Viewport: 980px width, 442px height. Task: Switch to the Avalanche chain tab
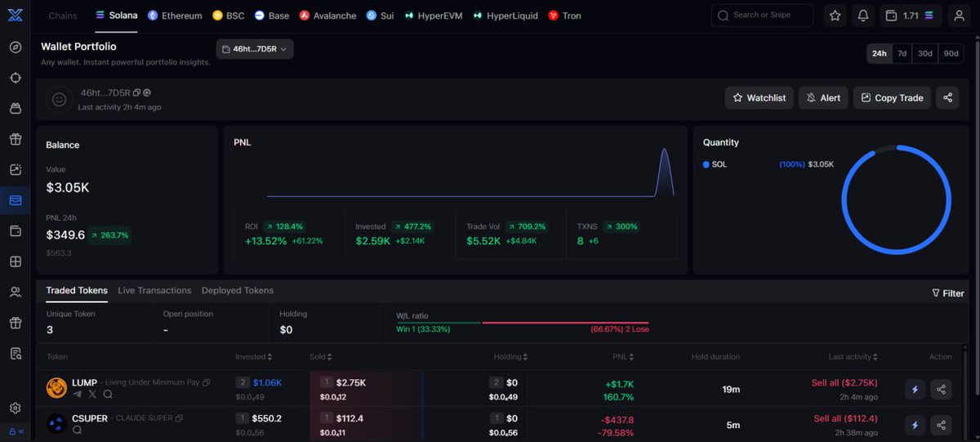[327, 16]
